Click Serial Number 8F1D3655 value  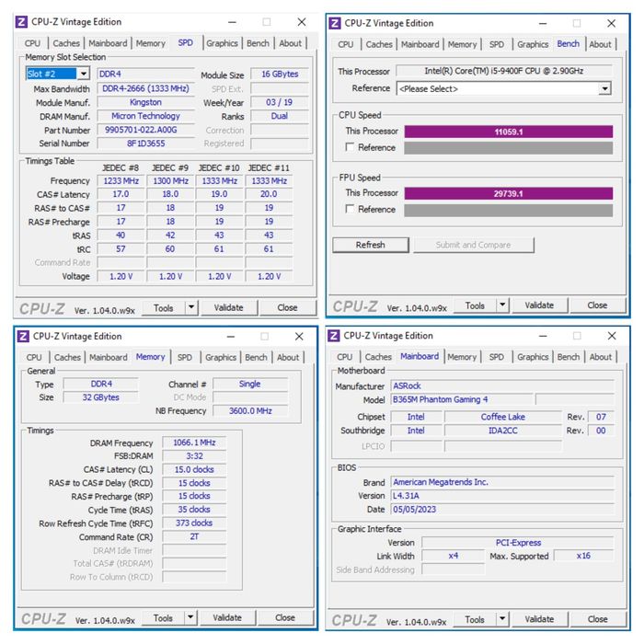[x=145, y=144]
